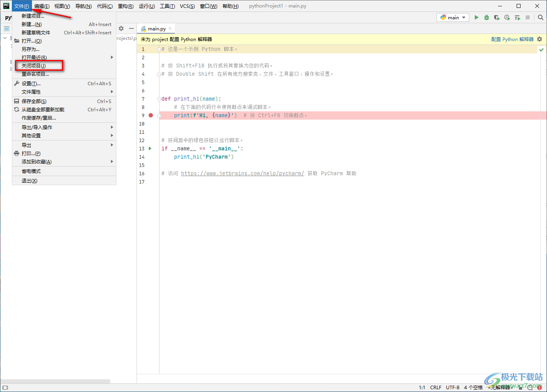Open the 帮助(H) menu
Image resolution: width=547 pixels, height=392 pixels.
(x=230, y=6)
